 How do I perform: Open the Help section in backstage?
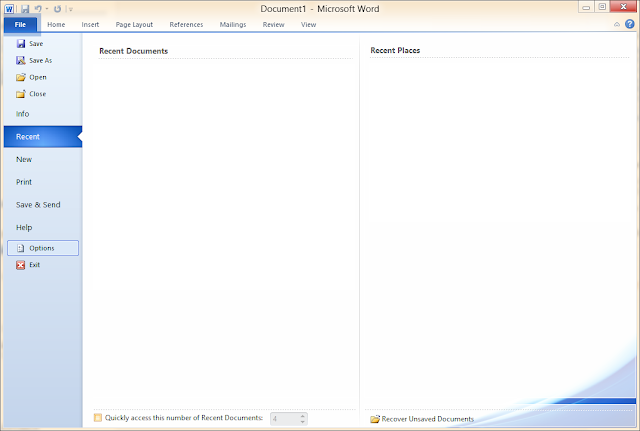[x=24, y=228]
